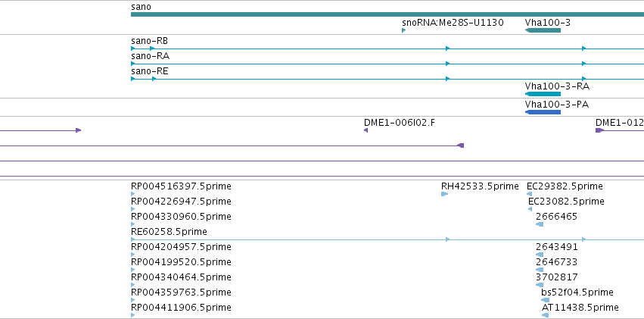This screenshot has width=644, height=319.
Task: Click the 2643491 feature glyph
Action: (x=540, y=255)
